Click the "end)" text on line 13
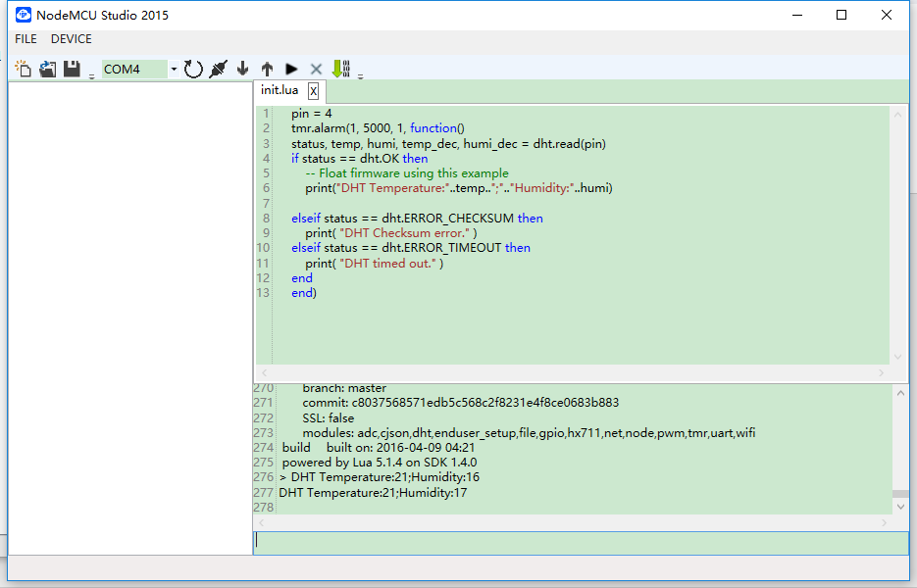 click(304, 293)
